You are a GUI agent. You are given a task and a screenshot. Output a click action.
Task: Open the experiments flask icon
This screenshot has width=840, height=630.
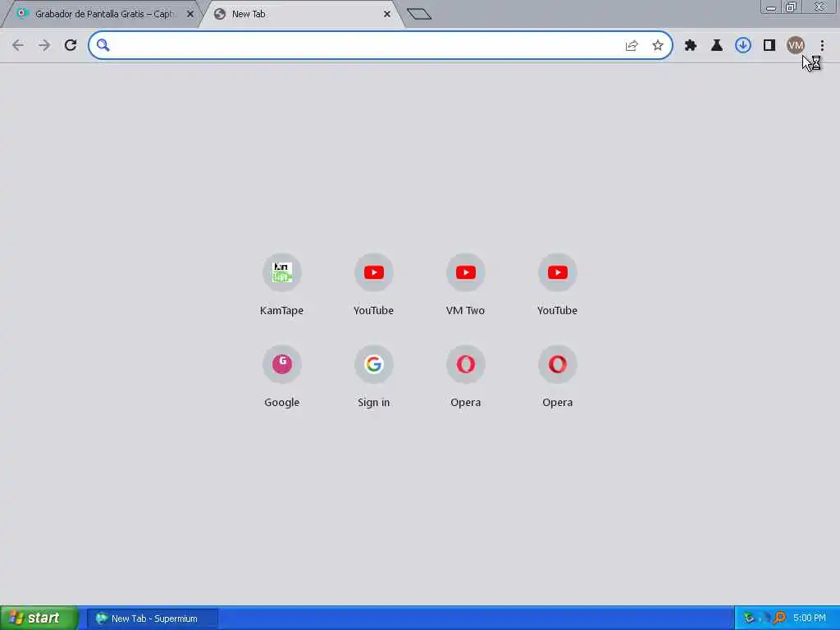[x=717, y=46]
